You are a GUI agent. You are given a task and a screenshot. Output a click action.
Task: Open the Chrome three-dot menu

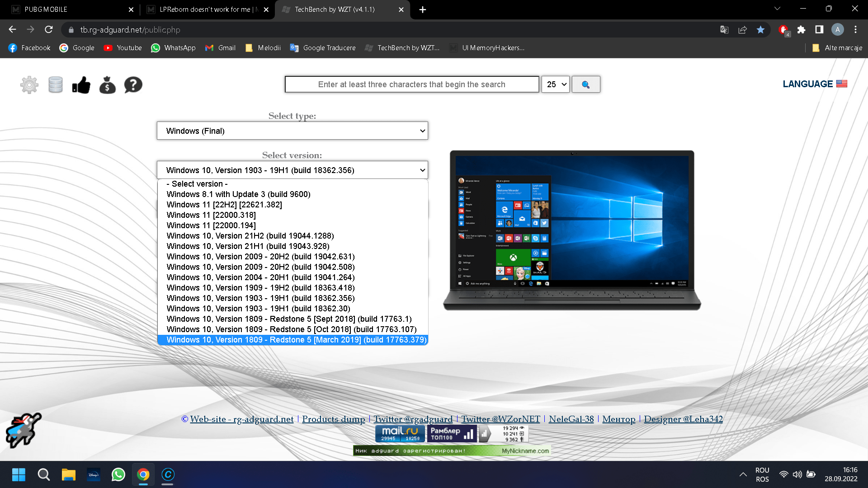pos(856,30)
